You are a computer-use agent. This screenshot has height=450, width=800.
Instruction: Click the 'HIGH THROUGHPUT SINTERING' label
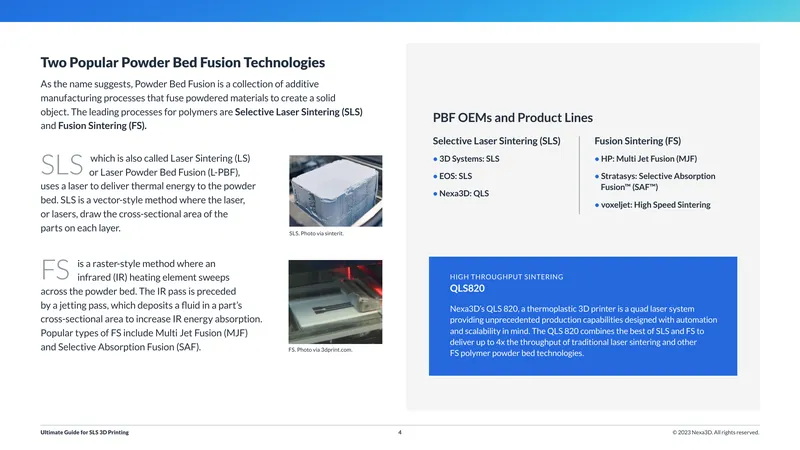[506, 277]
